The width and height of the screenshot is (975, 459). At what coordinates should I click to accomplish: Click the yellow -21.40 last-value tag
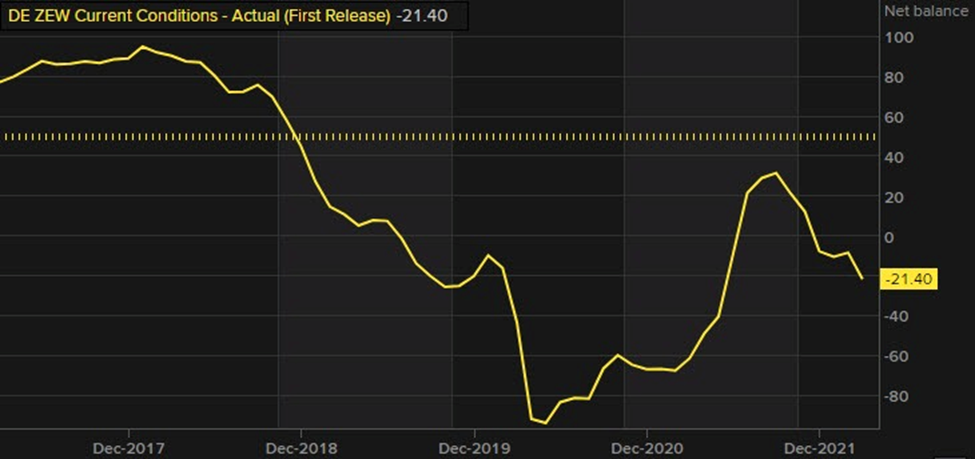[x=910, y=279]
